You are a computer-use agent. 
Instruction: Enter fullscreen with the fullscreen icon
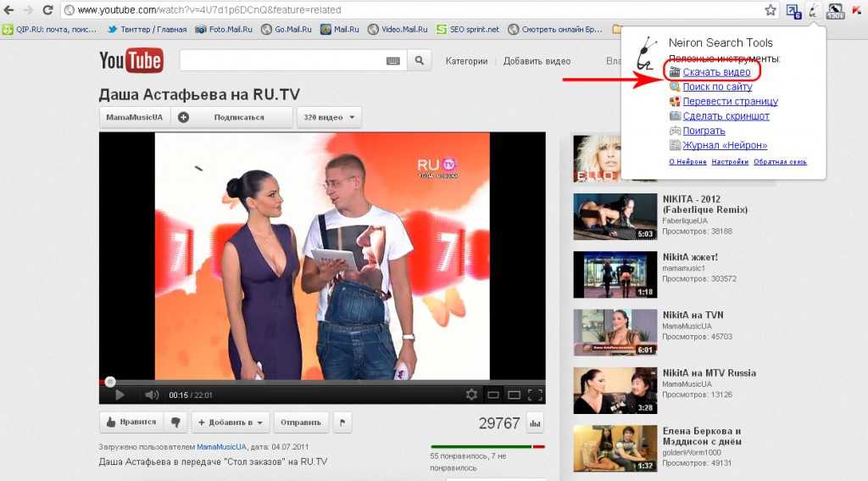(x=535, y=394)
